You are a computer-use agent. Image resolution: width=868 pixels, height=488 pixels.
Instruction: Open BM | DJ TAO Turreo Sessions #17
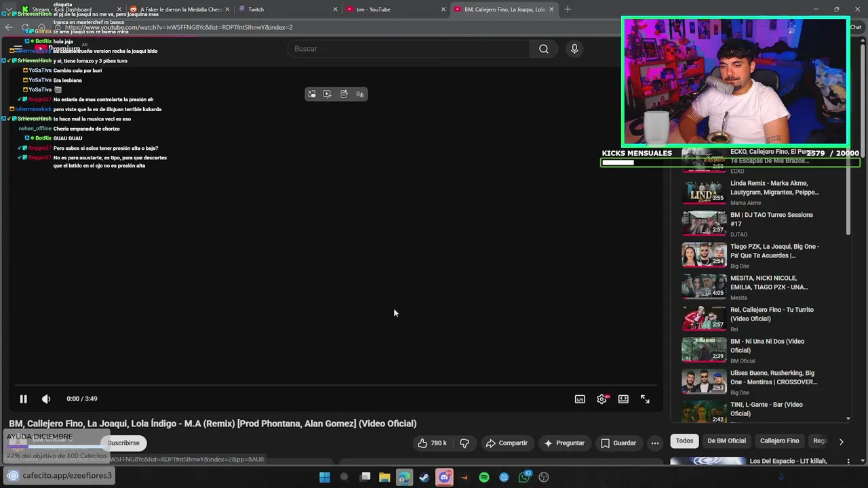(772, 219)
